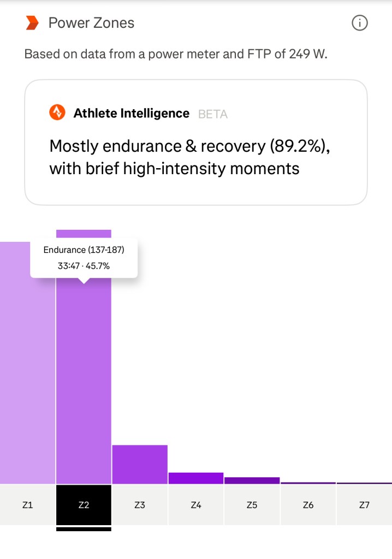The image size is (392, 559).
Task: Select the Z2 zone tab
Action: coord(84,505)
